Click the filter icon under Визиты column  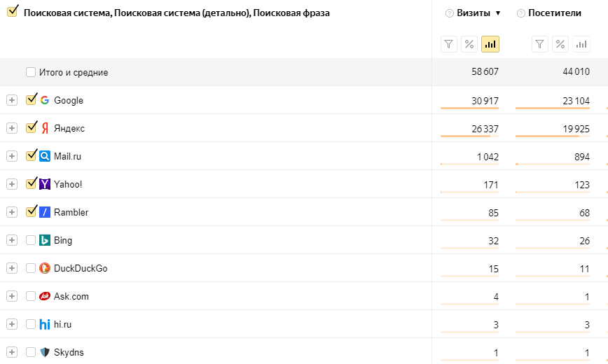tap(449, 44)
